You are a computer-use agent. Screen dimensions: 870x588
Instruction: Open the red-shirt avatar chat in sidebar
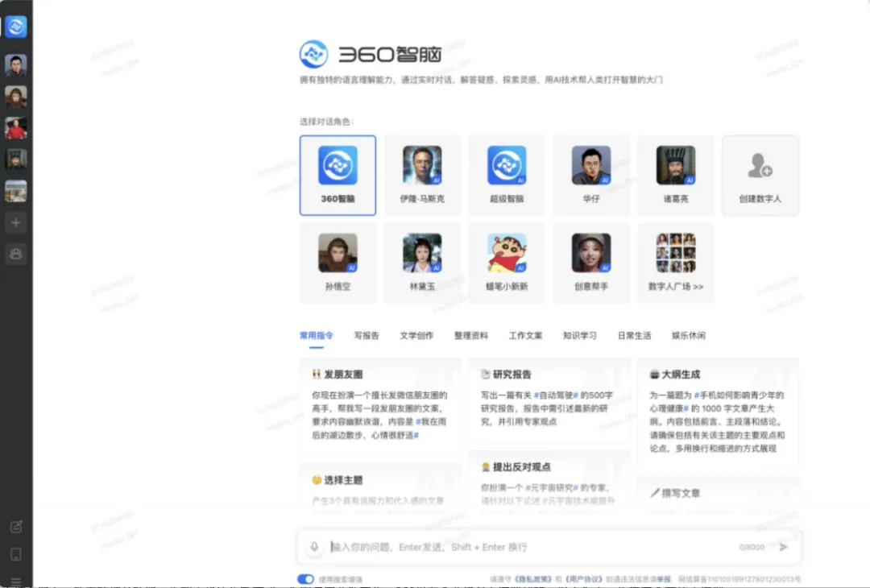click(15, 128)
